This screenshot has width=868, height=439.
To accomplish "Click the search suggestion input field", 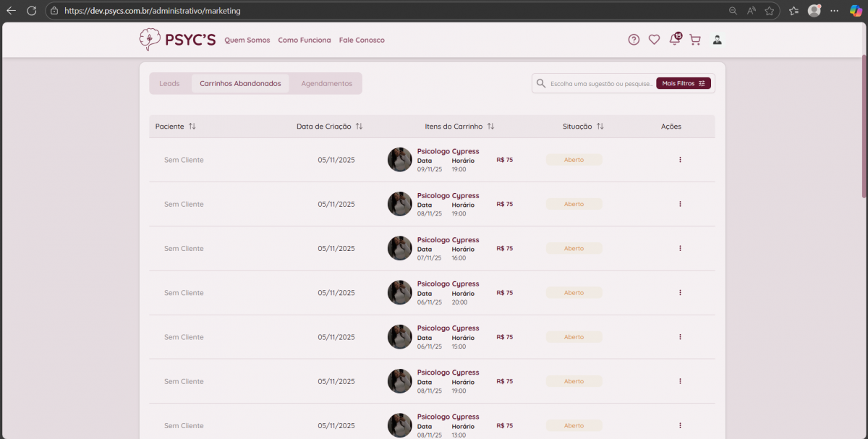I will pyautogui.click(x=600, y=83).
